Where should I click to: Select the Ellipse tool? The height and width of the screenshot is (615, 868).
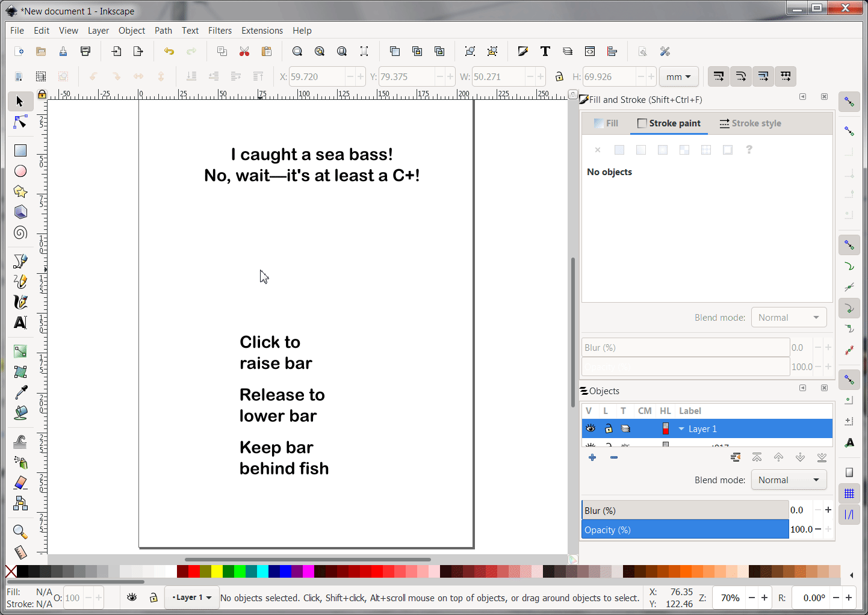[20, 171]
